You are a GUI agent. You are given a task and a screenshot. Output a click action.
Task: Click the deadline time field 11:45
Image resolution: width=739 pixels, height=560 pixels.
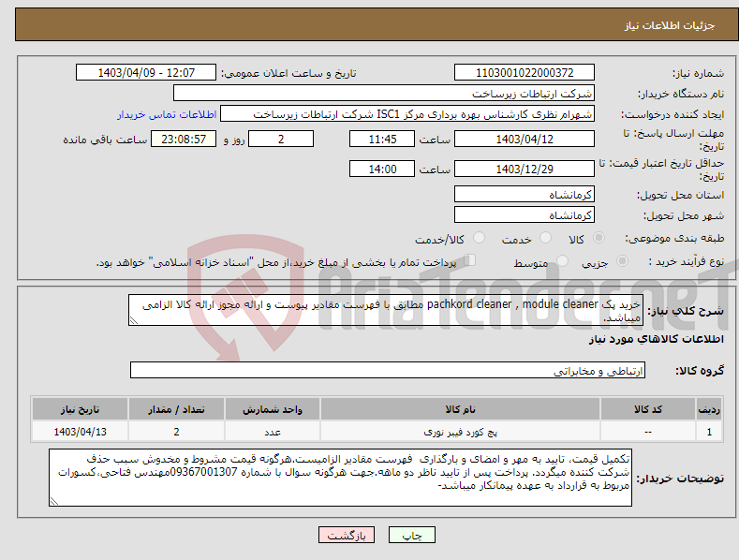click(x=382, y=139)
